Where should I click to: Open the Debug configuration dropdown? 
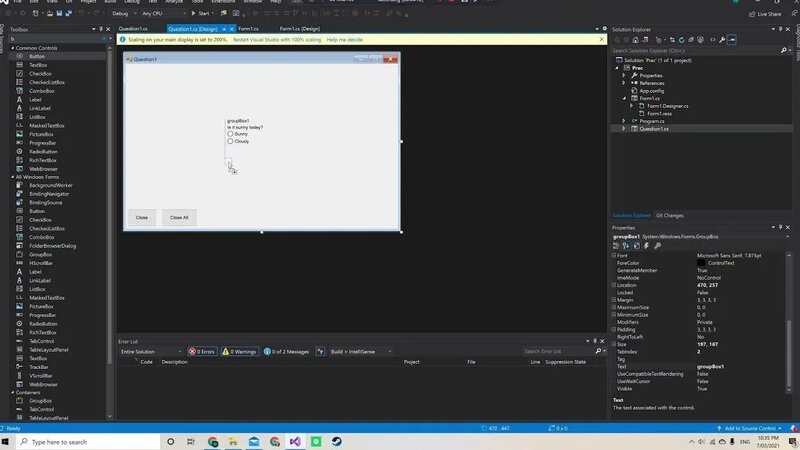point(123,13)
